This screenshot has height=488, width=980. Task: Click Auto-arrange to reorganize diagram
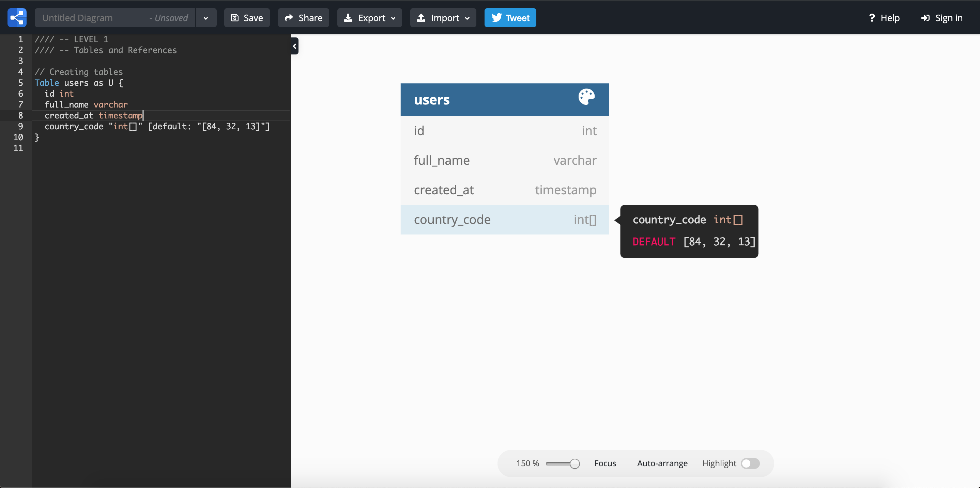pyautogui.click(x=662, y=463)
